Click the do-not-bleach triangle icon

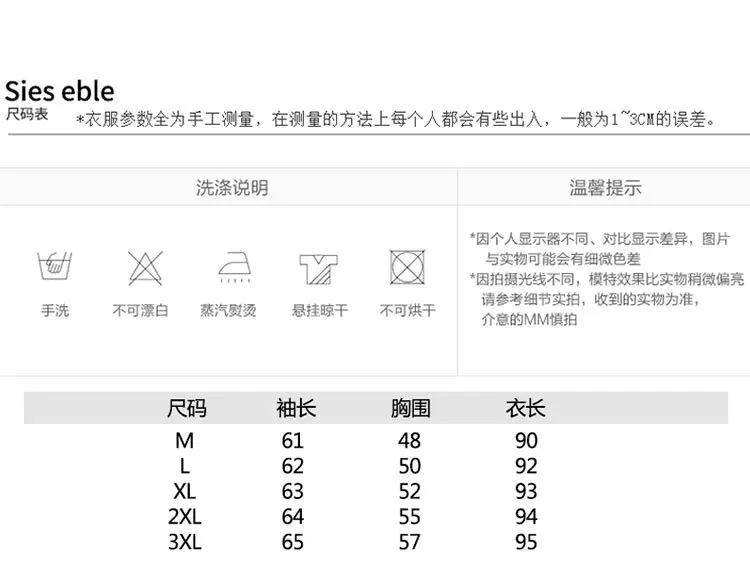coord(145,268)
